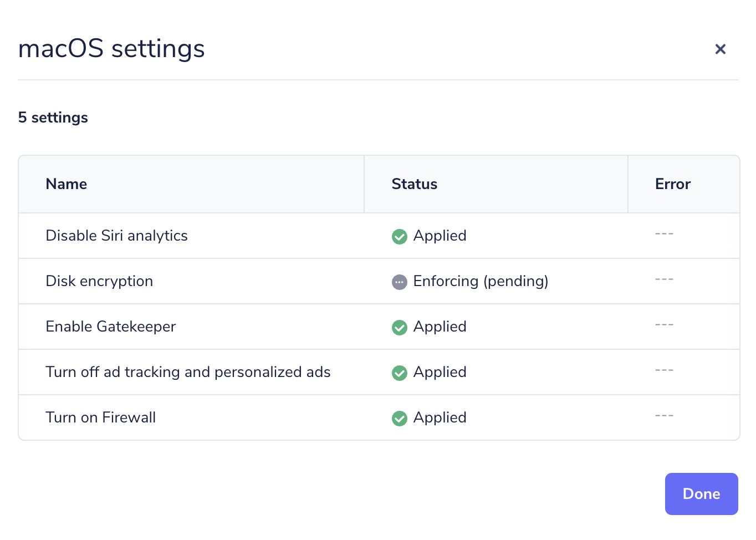Select the 'Turn on Firewall' row

pos(101,417)
